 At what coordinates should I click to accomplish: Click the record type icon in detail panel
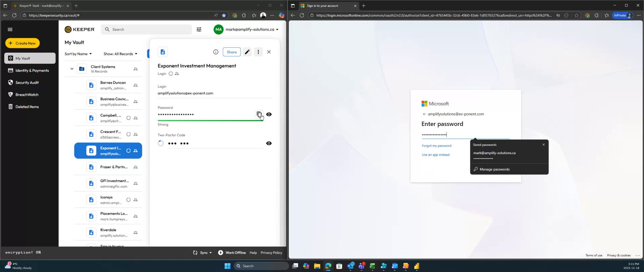tap(163, 52)
